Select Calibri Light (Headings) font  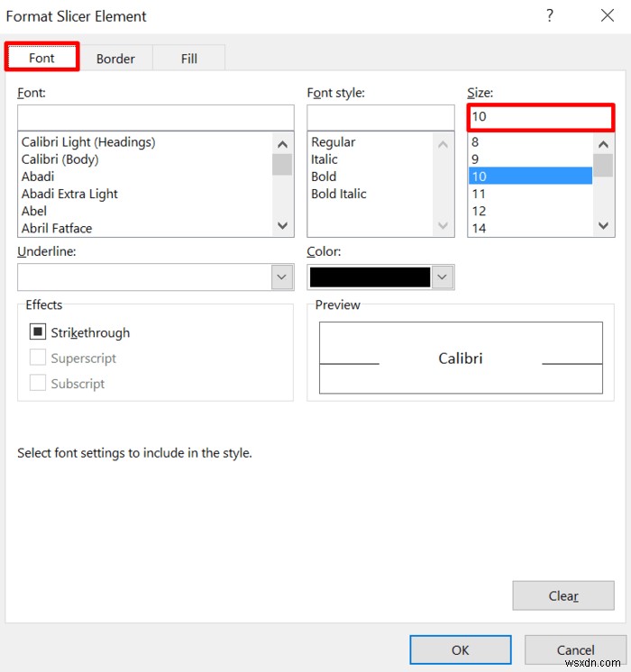click(x=88, y=141)
